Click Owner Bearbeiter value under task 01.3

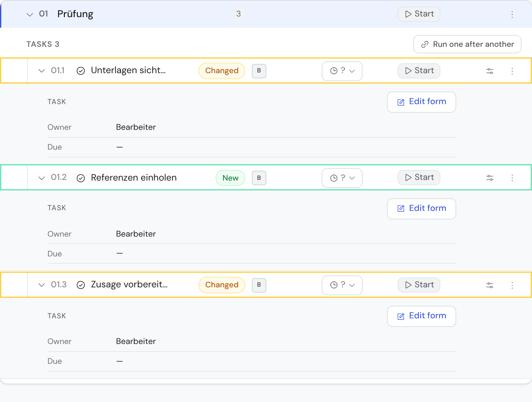click(x=136, y=341)
